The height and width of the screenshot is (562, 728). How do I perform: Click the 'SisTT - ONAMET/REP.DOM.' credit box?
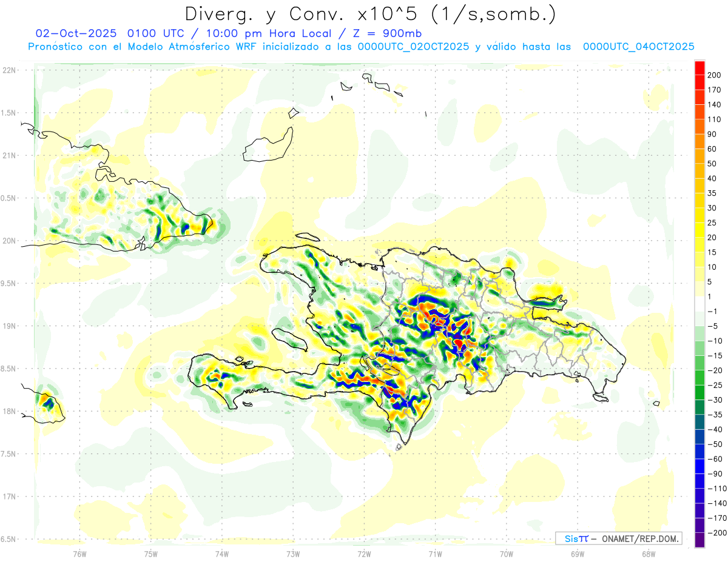click(618, 538)
